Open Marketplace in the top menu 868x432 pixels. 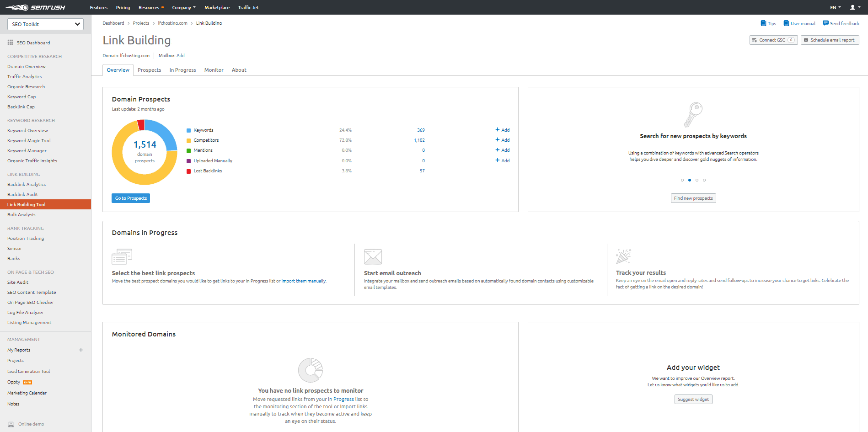tap(217, 7)
